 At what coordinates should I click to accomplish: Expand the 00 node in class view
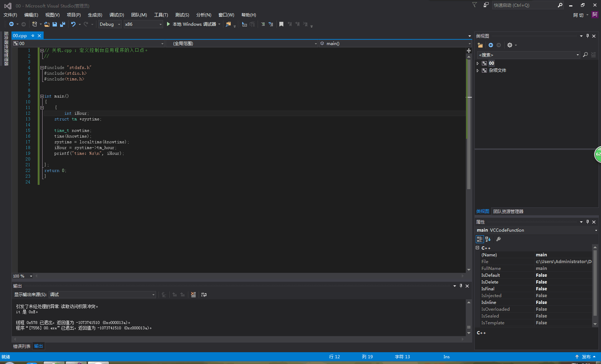click(478, 63)
